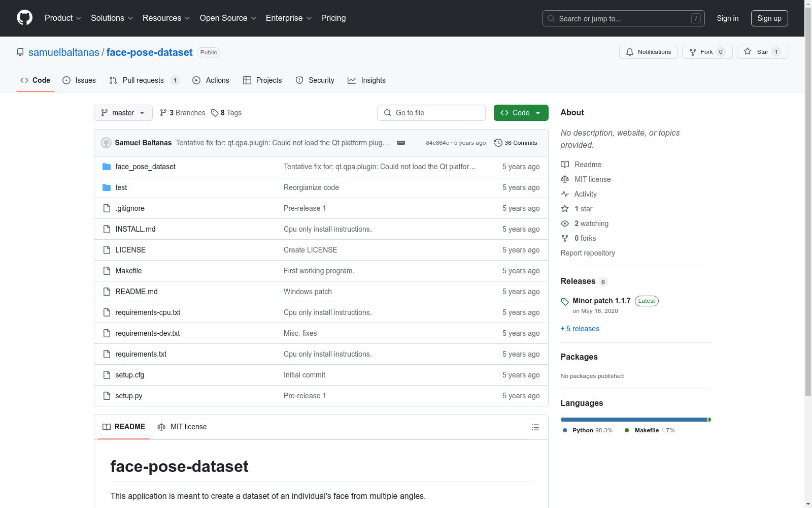
Task: Open the Enterprise dropdown menu
Action: tap(289, 18)
